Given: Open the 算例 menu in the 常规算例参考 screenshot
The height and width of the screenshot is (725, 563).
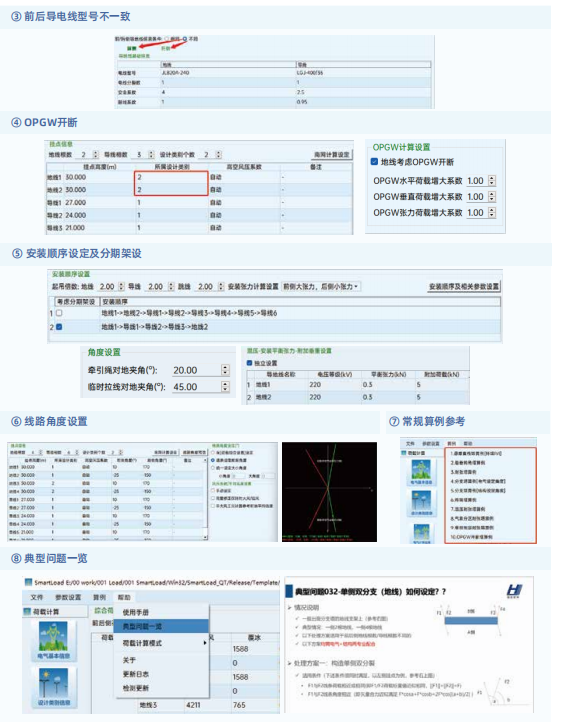Looking at the screenshot, I should click(x=451, y=443).
